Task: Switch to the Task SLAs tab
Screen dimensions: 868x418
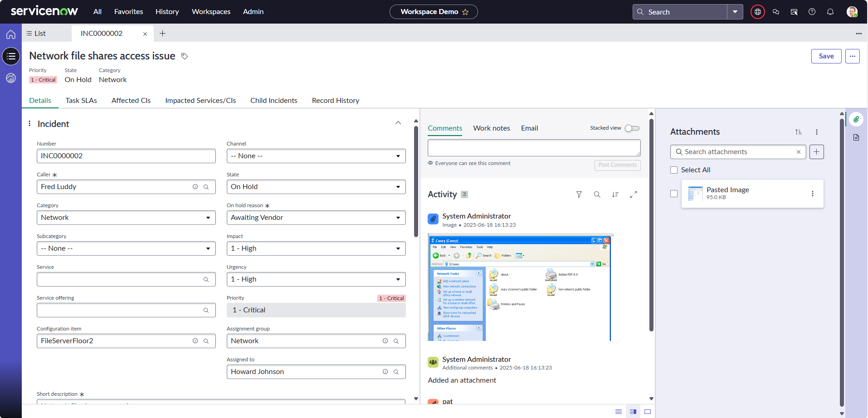Action: 81,101
